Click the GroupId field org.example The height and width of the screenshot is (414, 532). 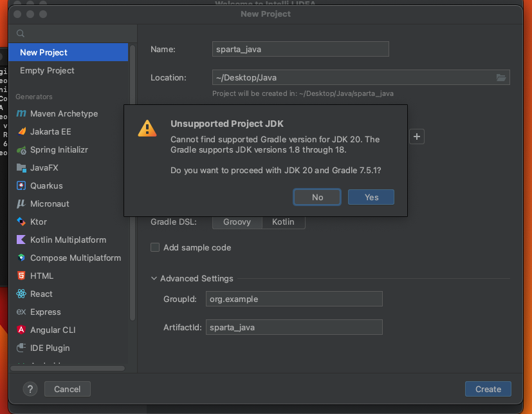[294, 299]
